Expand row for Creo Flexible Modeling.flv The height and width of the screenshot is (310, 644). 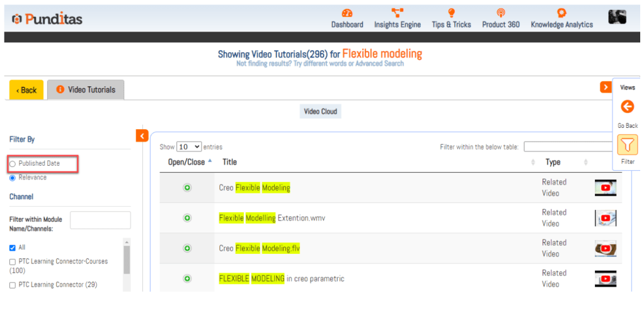tap(187, 248)
